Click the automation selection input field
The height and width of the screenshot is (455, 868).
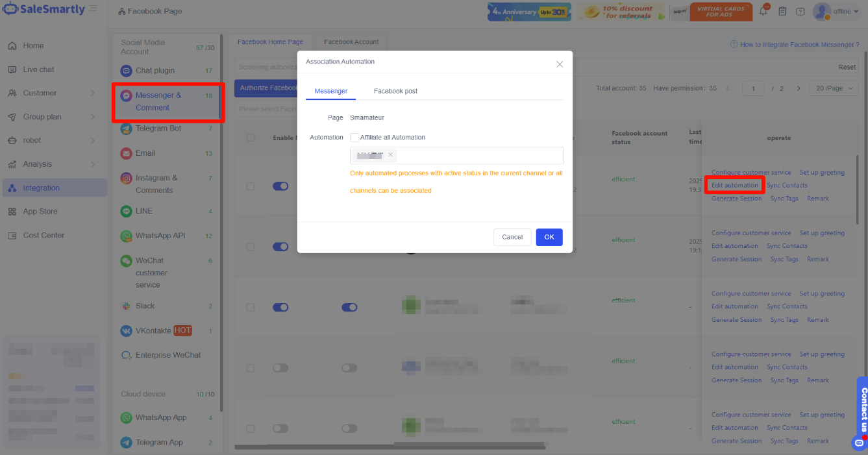click(480, 155)
